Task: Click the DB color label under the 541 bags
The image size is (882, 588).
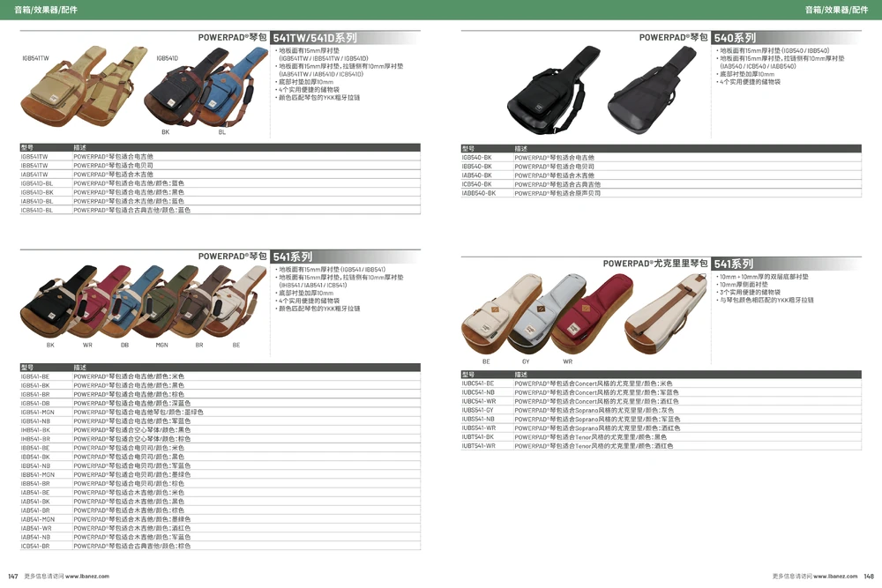Action: 125,346
